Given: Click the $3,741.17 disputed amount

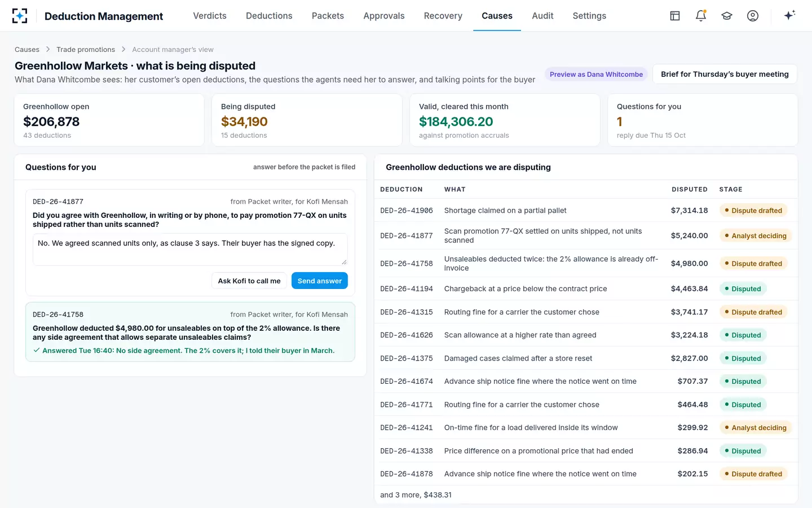Looking at the screenshot, I should (689, 312).
